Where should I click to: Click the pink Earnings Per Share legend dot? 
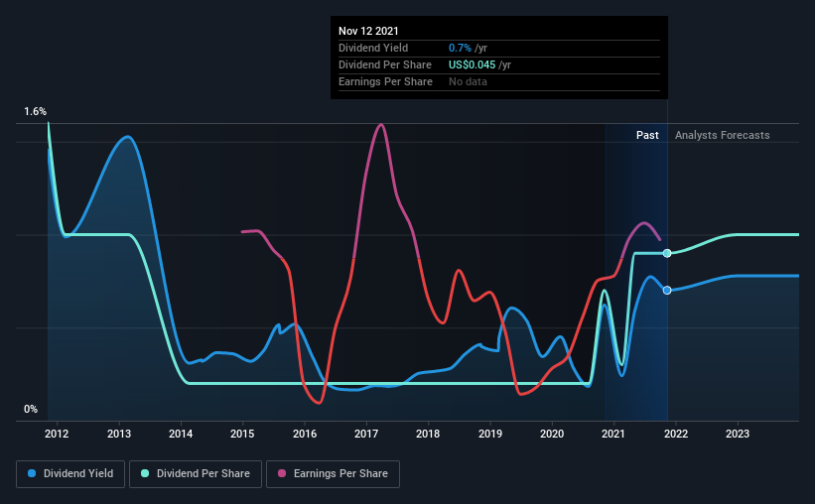(282, 473)
